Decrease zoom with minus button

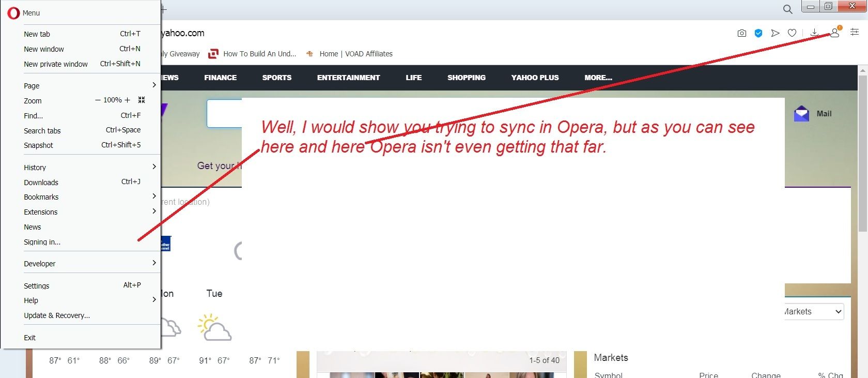[x=98, y=100]
